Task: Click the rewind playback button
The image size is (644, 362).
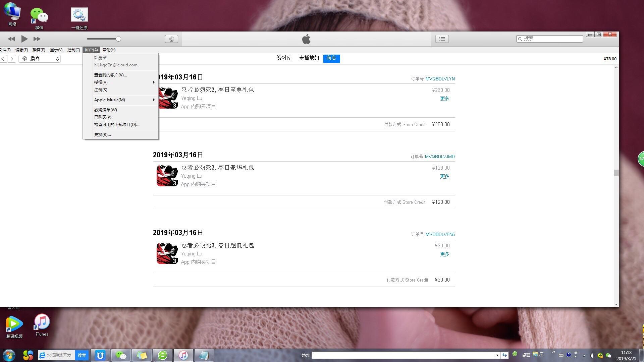Action: (x=11, y=39)
